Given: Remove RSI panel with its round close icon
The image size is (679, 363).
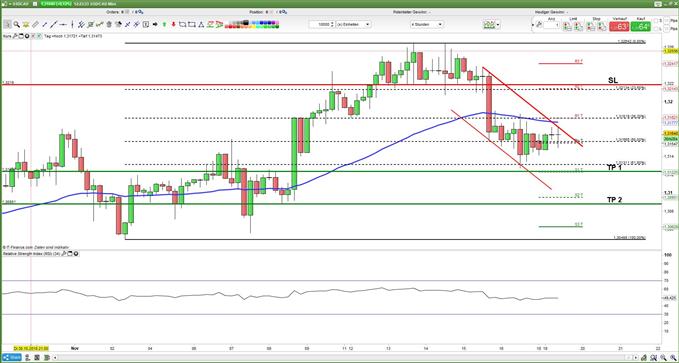Looking at the screenshot, I should click(x=76, y=254).
